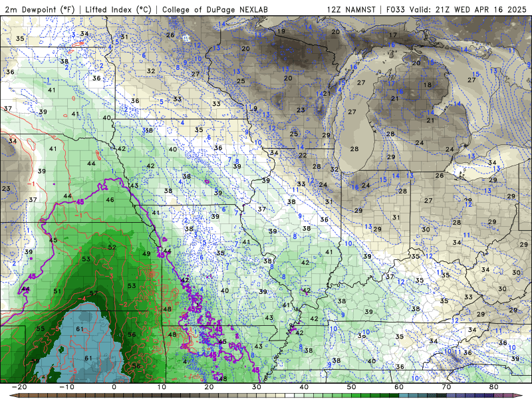Click the "51" dewpoint value on the map
Image resolution: width=532 pixels, height=399 pixels.
57,291
